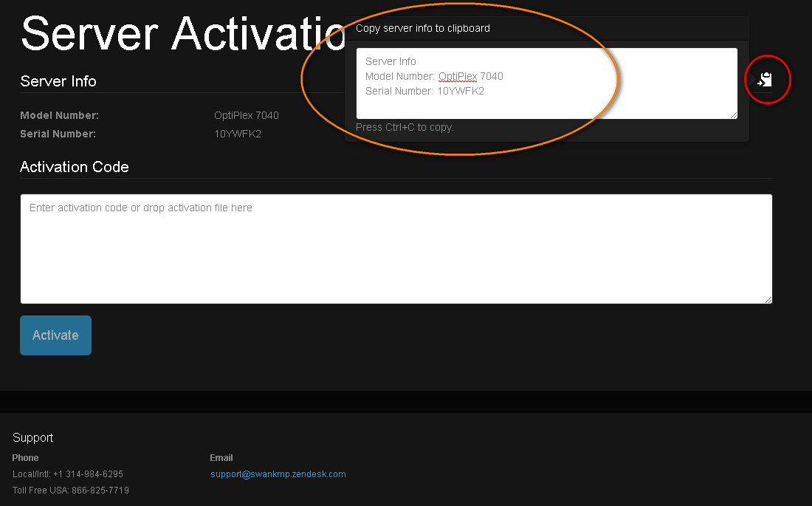The image size is (812, 506).
Task: Click resize handle of activation code box
Action: tap(768, 298)
